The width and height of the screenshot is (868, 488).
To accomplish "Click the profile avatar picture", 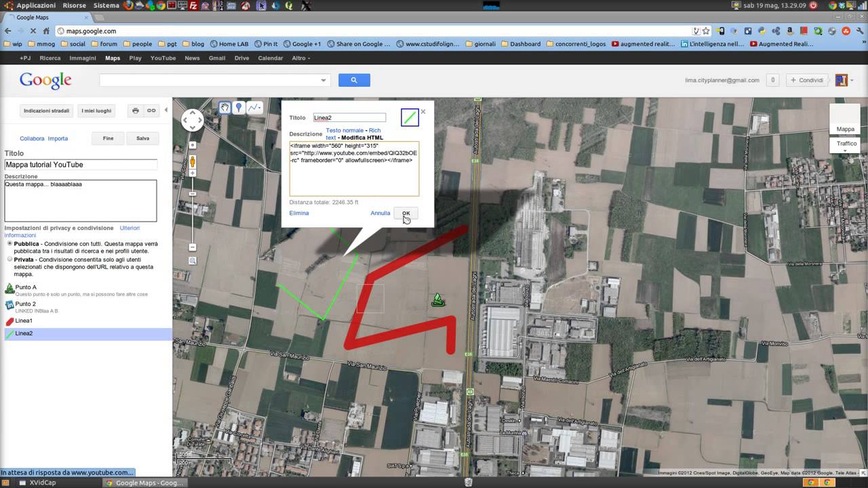I will pos(841,80).
